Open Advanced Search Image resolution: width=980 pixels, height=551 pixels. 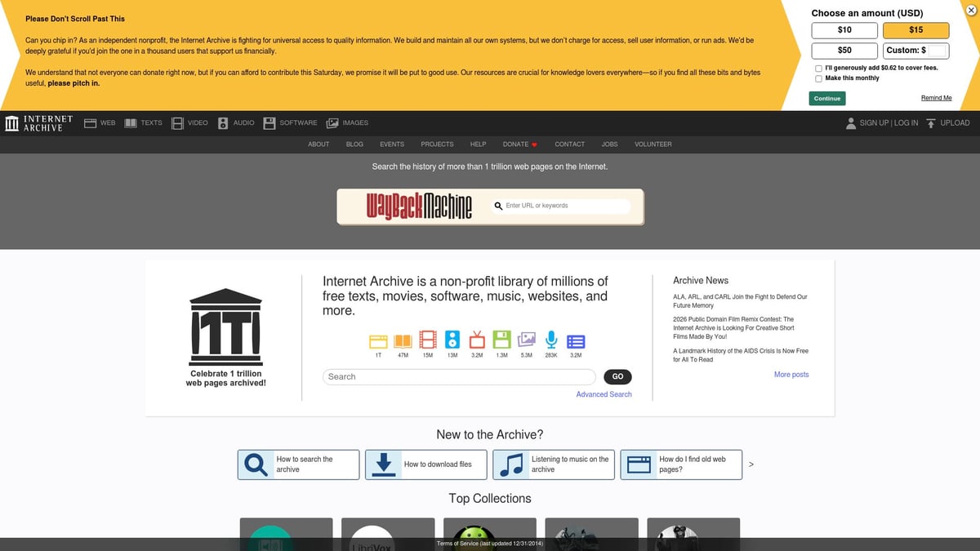(604, 394)
